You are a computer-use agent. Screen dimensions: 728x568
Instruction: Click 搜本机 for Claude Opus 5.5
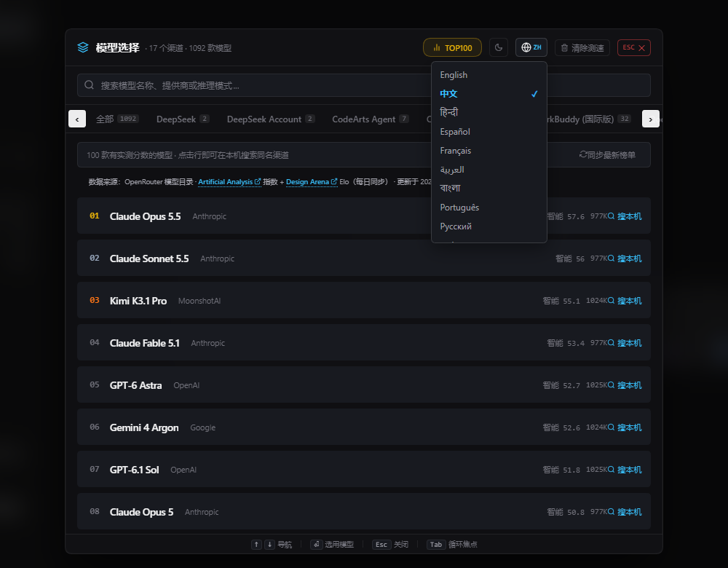(625, 216)
